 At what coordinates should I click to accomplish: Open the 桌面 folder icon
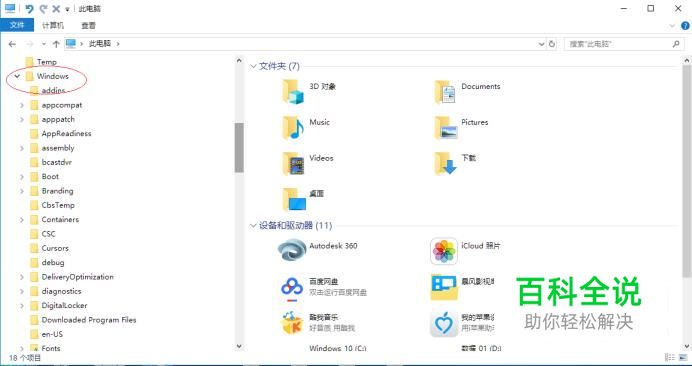(293, 199)
